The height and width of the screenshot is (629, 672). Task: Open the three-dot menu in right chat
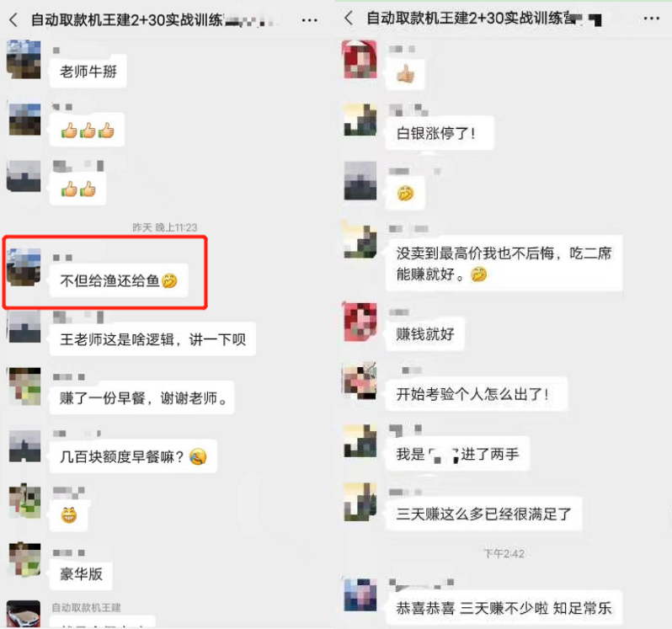click(x=652, y=19)
